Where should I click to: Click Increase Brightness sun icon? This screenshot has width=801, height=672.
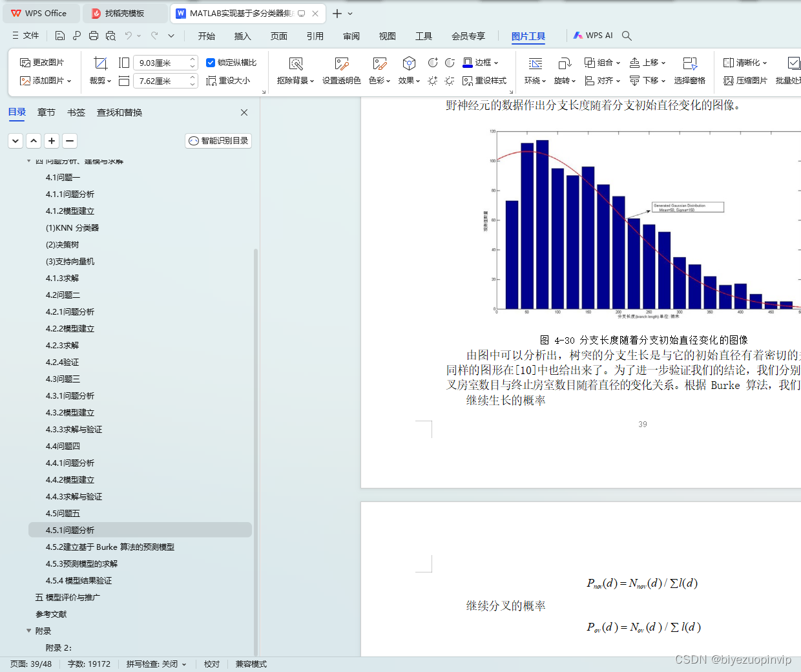(433, 81)
